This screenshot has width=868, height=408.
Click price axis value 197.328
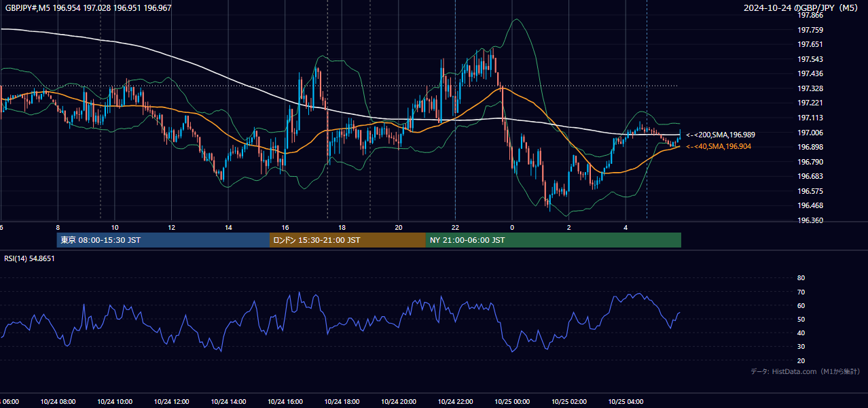tap(811, 88)
